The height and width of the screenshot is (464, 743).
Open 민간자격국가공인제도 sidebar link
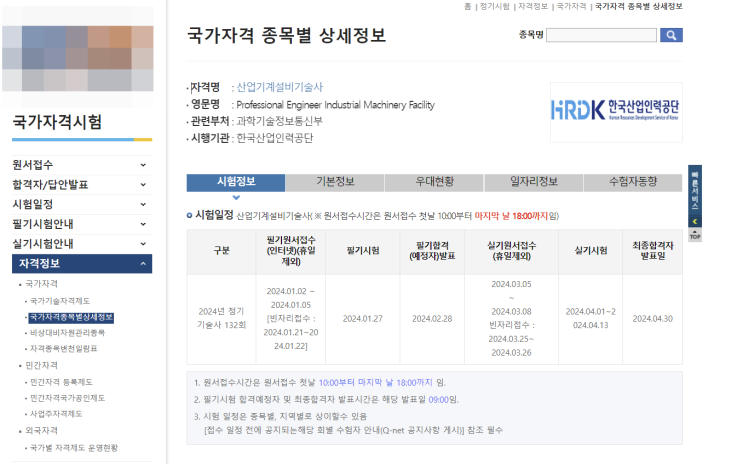pyautogui.click(x=67, y=398)
